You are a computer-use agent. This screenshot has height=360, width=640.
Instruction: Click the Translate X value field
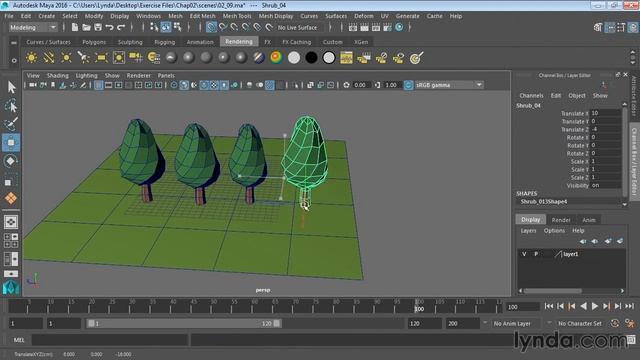tap(606, 113)
